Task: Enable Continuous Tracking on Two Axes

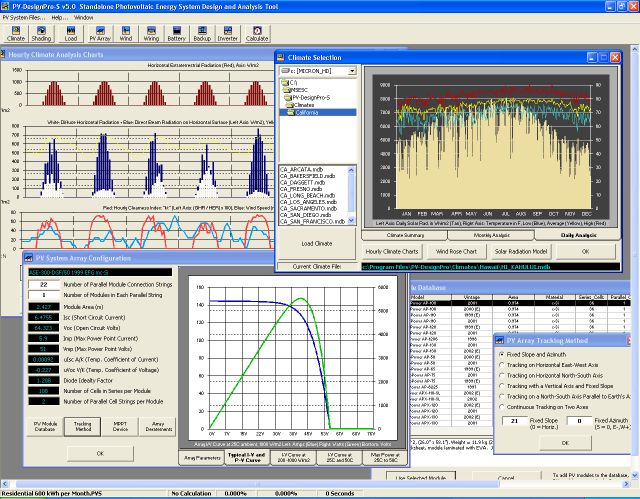Action: click(x=501, y=408)
